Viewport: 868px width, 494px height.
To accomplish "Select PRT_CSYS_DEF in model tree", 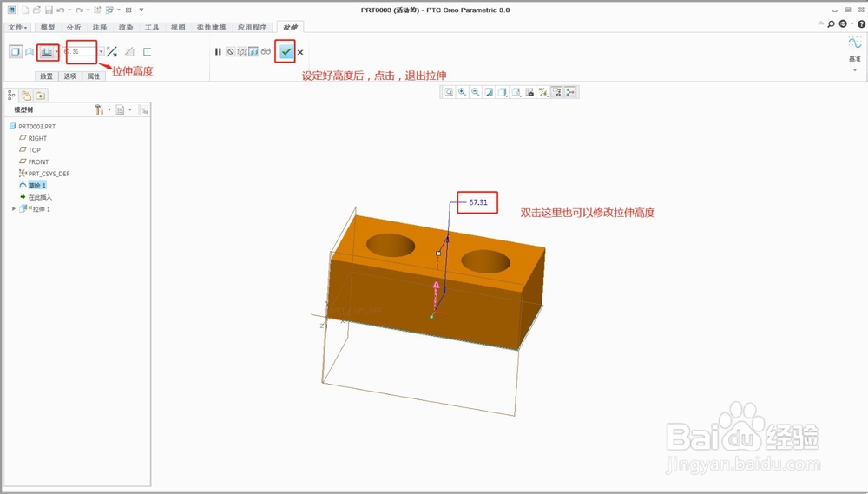I will [44, 174].
